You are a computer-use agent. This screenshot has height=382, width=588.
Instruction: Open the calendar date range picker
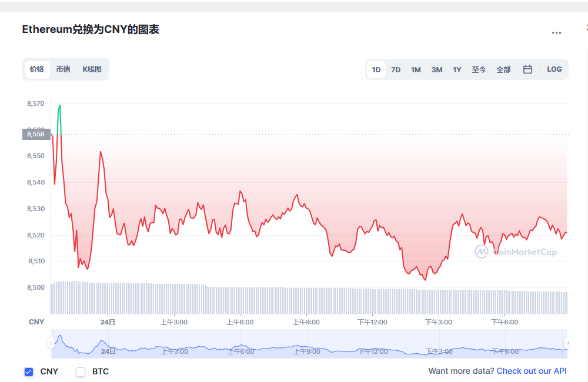[527, 69]
